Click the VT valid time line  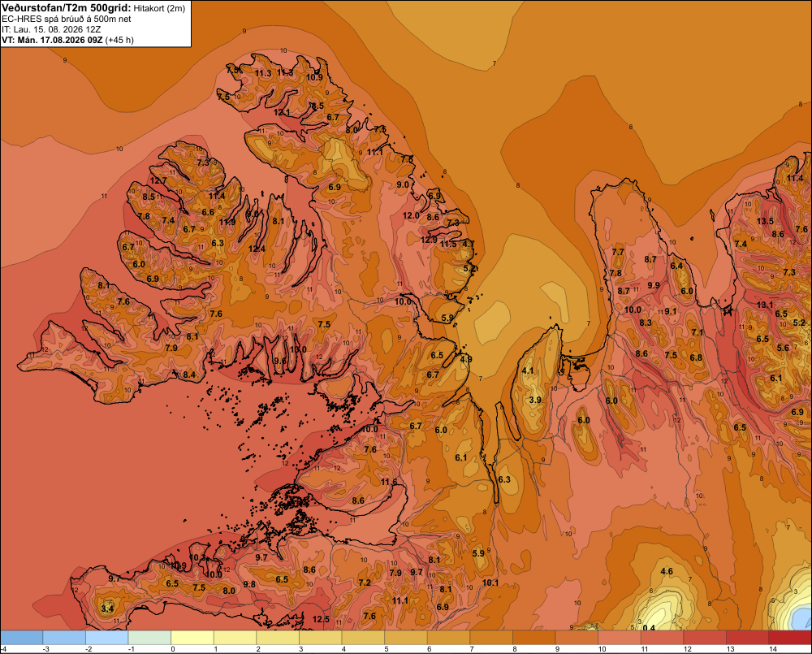pos(68,40)
